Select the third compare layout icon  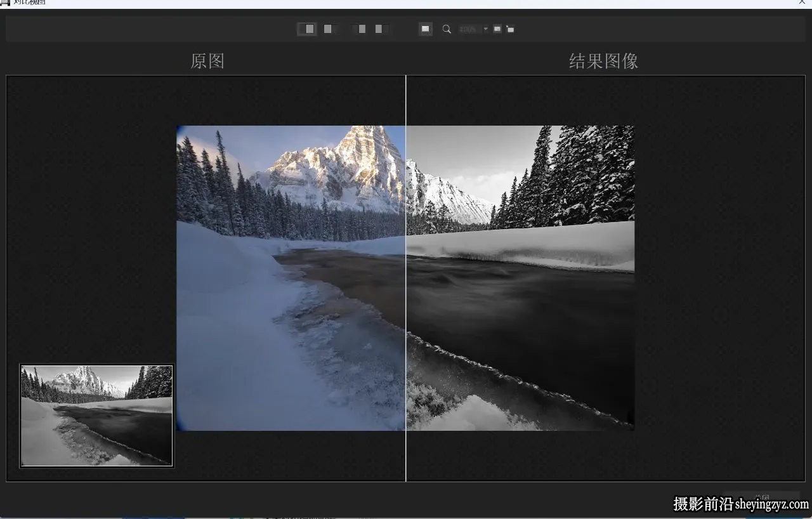[x=360, y=29]
